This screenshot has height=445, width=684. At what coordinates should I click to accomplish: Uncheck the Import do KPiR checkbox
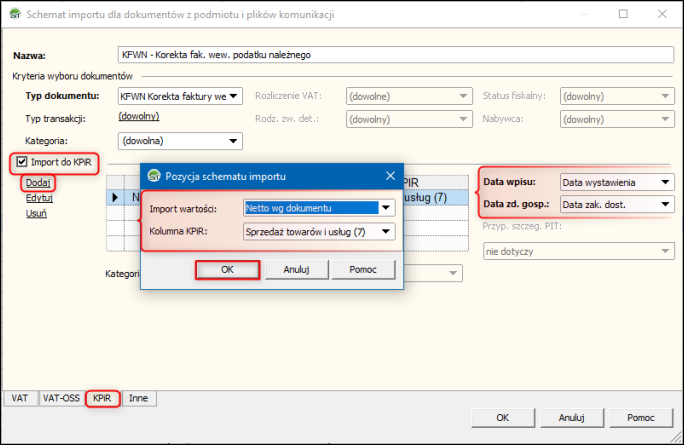22,162
